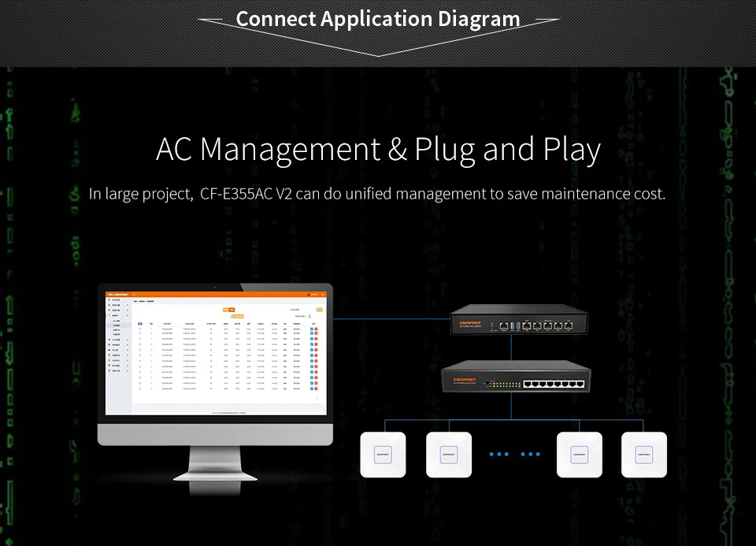
Task: Collapse the highlighted sidebar section with submenu items
Action: [x=116, y=316]
